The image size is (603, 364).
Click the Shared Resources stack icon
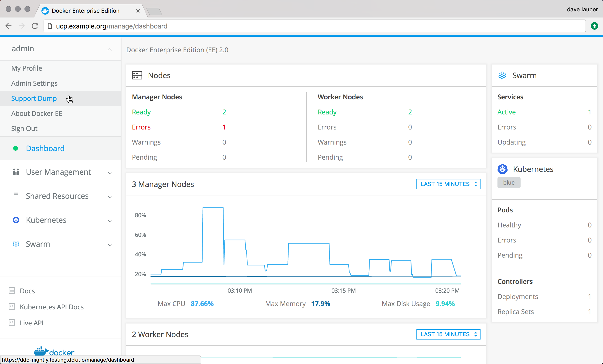point(16,196)
